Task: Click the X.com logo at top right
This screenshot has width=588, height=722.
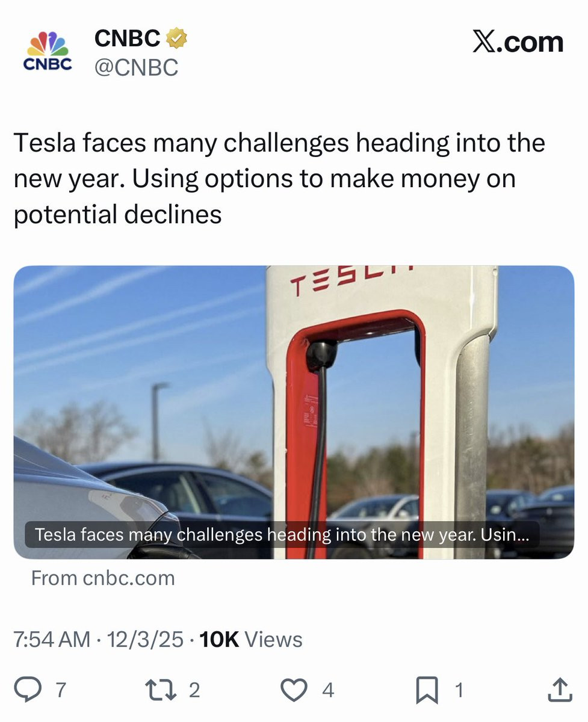Action: point(518,42)
